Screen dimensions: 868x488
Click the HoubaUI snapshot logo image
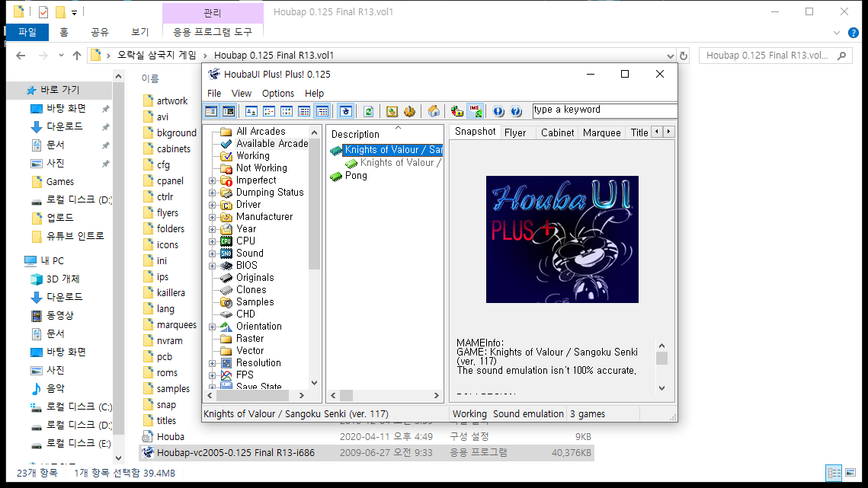click(562, 239)
